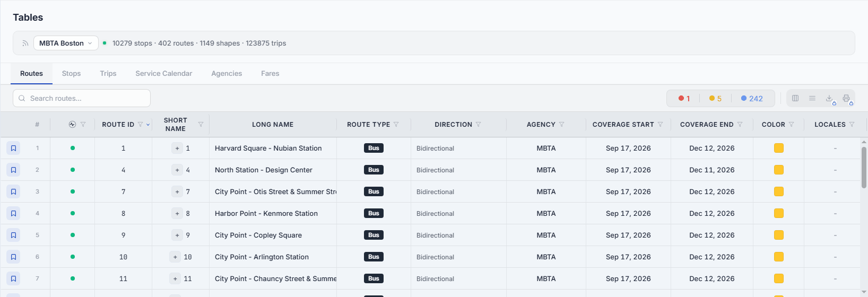This screenshot has width=868, height=297.
Task: Switch to the Stops tab
Action: pyautogui.click(x=71, y=74)
